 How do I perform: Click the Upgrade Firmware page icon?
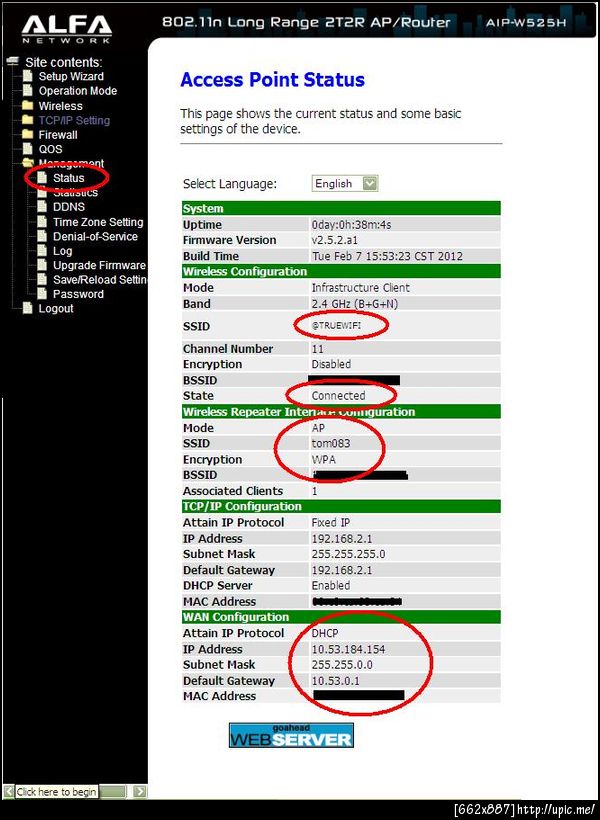(x=42, y=265)
